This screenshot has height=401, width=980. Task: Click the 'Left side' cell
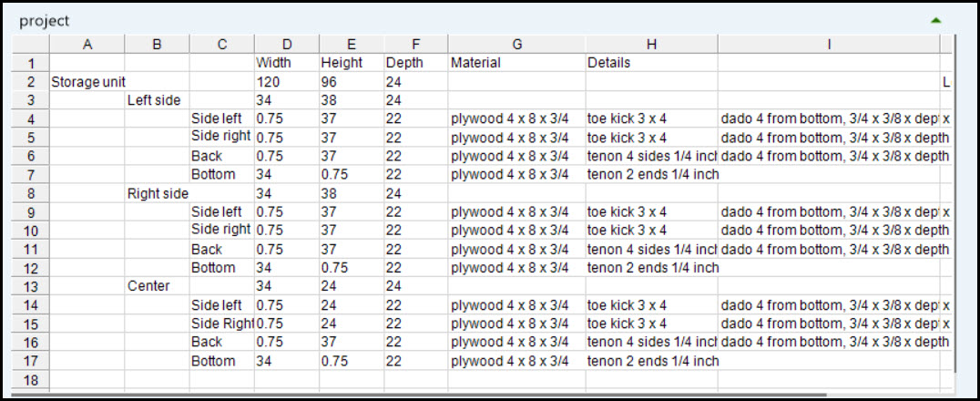(x=157, y=100)
